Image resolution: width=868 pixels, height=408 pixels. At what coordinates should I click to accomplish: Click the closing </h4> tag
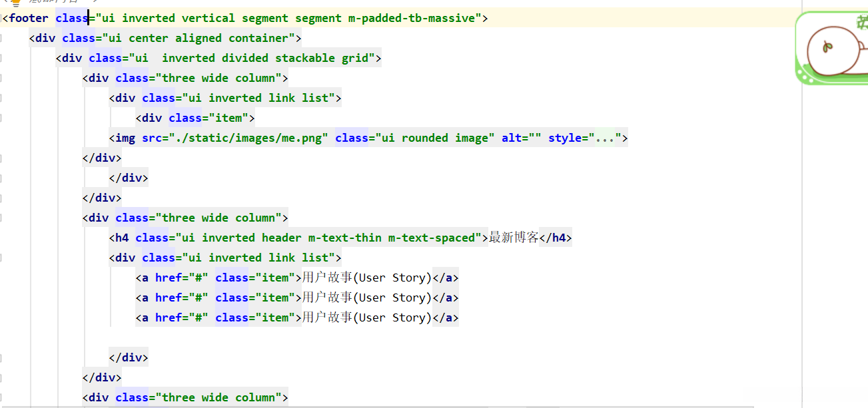[556, 238]
